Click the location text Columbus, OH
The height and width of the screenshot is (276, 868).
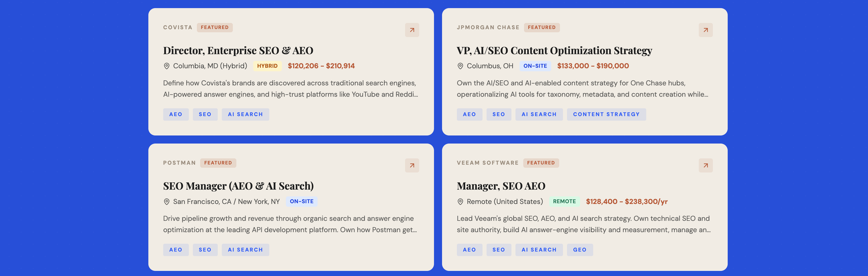pyautogui.click(x=490, y=66)
